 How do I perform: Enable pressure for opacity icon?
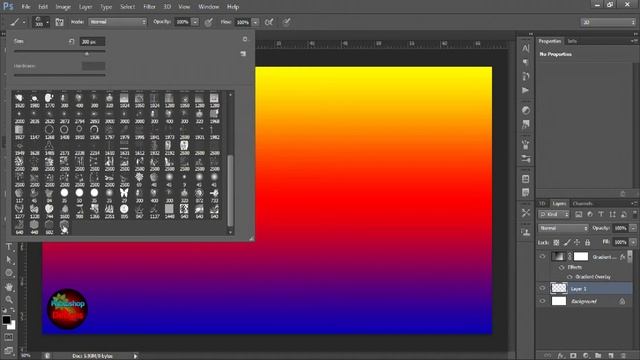[209, 22]
